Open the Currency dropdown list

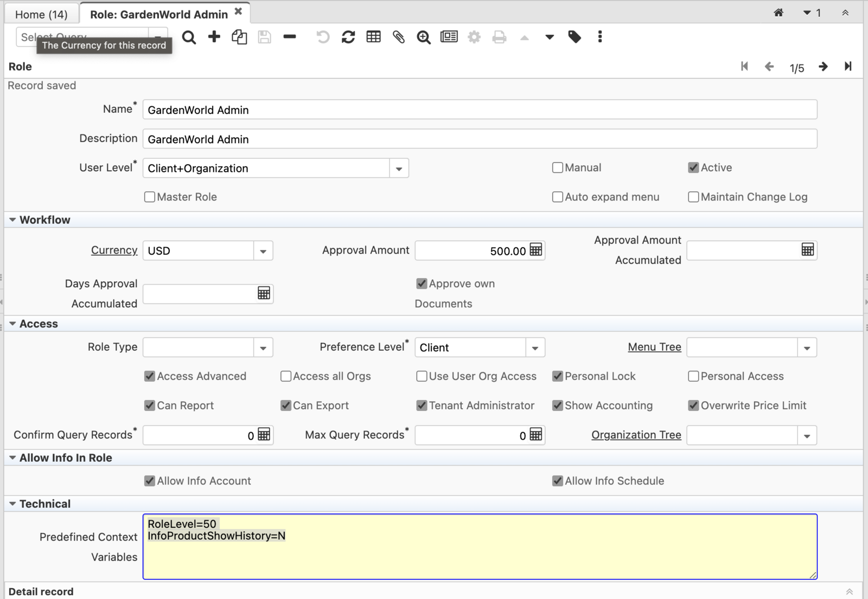[263, 251]
